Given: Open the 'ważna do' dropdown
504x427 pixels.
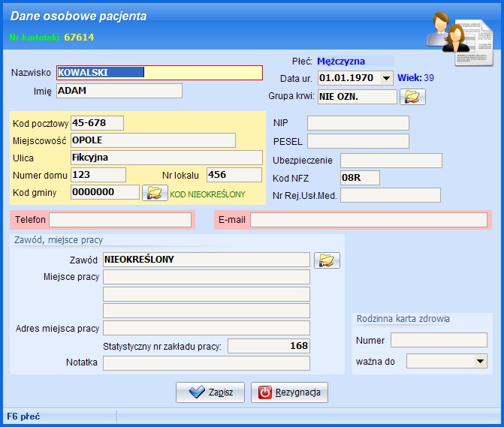Looking at the screenshot, I should (481, 362).
